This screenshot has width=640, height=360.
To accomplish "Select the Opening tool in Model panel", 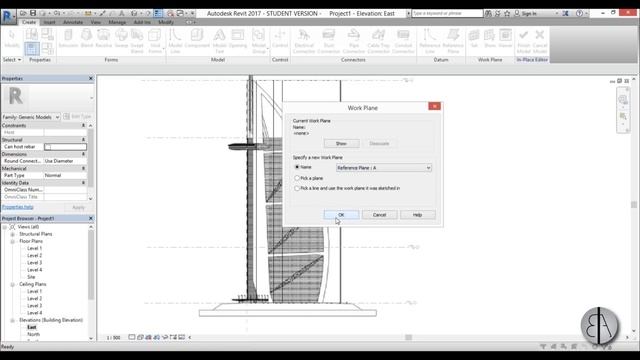I will 238,39.
